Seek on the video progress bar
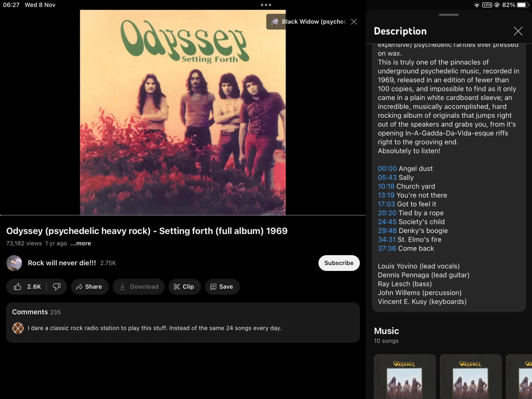Image resolution: width=532 pixels, height=399 pixels. [183, 215]
